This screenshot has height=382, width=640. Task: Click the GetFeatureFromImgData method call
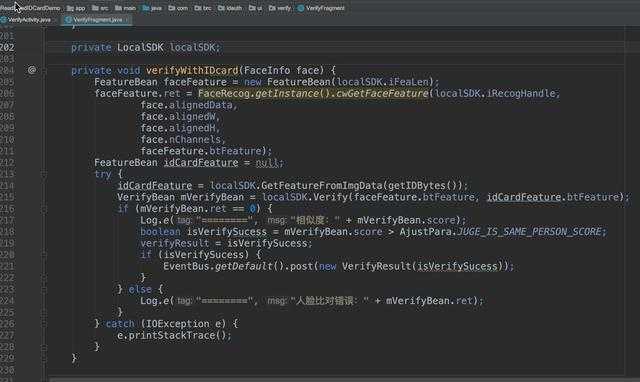[322, 186]
